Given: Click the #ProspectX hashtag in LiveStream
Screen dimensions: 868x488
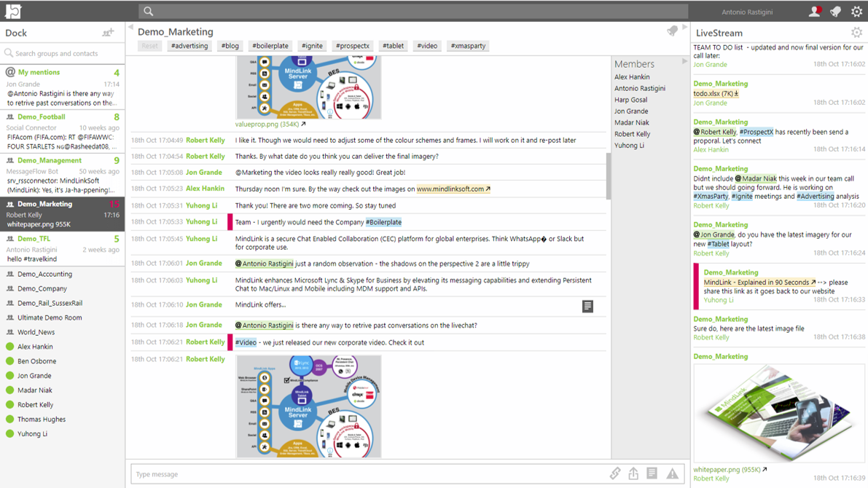Looking at the screenshot, I should [x=756, y=132].
